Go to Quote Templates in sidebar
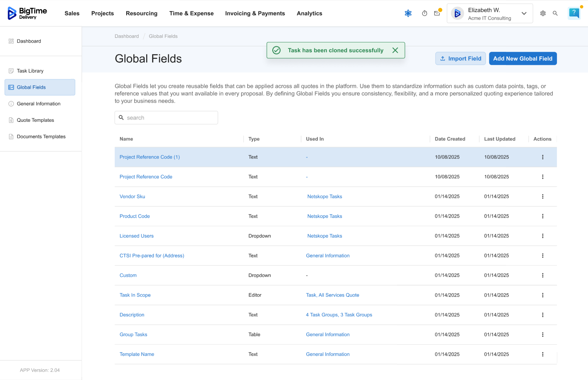This screenshot has height=380, width=588. click(x=35, y=120)
